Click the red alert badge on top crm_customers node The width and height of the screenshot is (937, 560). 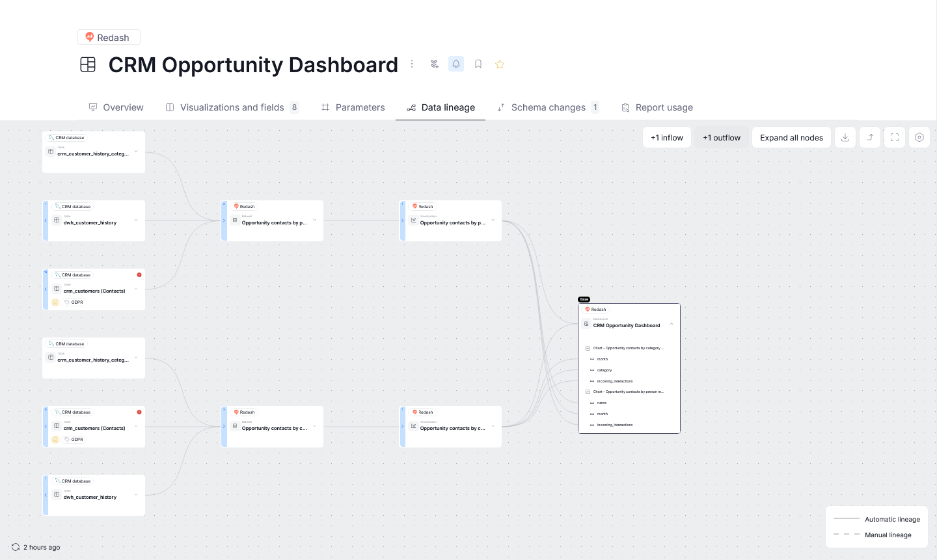(x=139, y=274)
